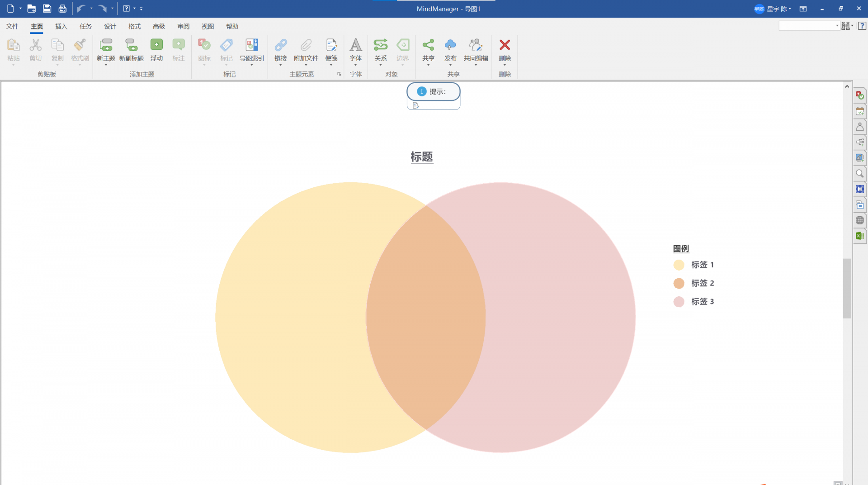Image resolution: width=868 pixels, height=485 pixels.
Task: Switch to the 审阅 tab
Action: point(183,26)
